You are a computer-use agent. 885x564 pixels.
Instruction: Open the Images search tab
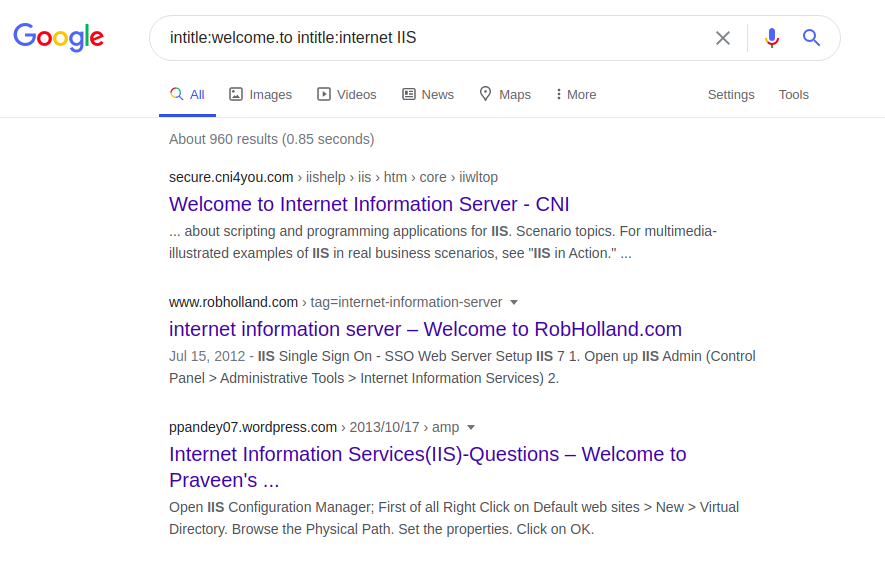[x=260, y=94]
